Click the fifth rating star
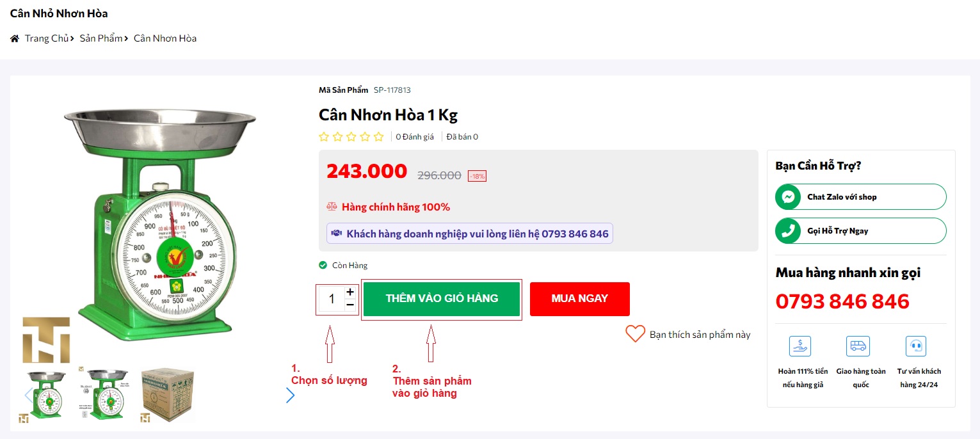980x439 pixels. click(379, 136)
